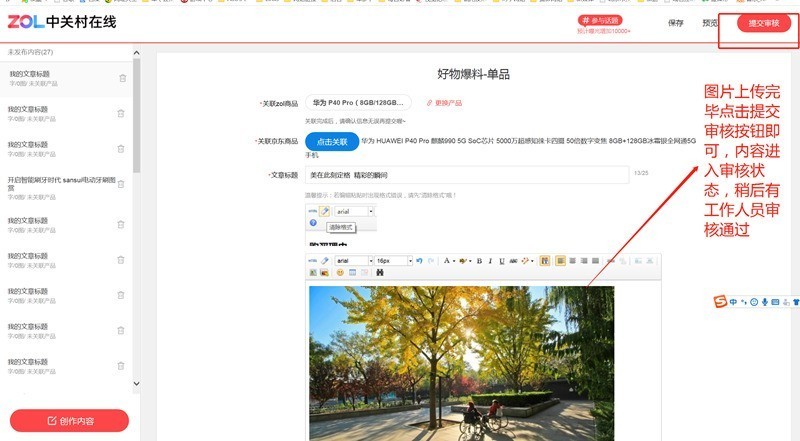Select the uploaded autumn tree photo
The height and width of the screenshot is (441, 800).
pyautogui.click(x=461, y=363)
